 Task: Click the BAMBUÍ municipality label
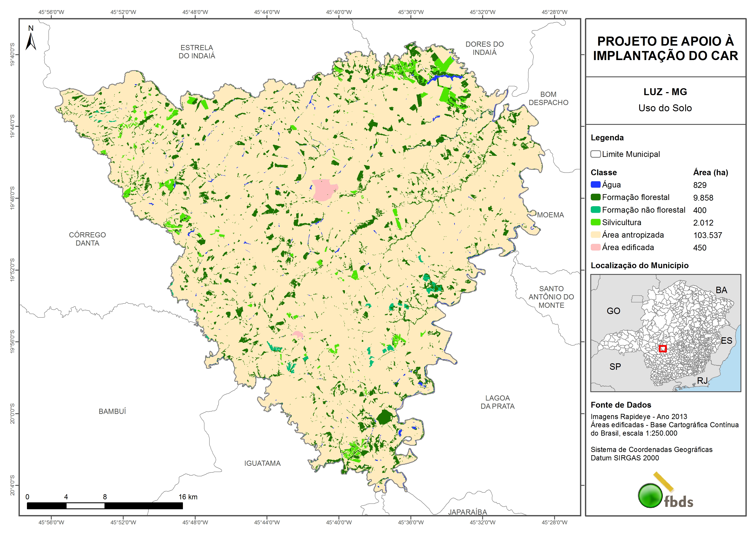(x=112, y=411)
